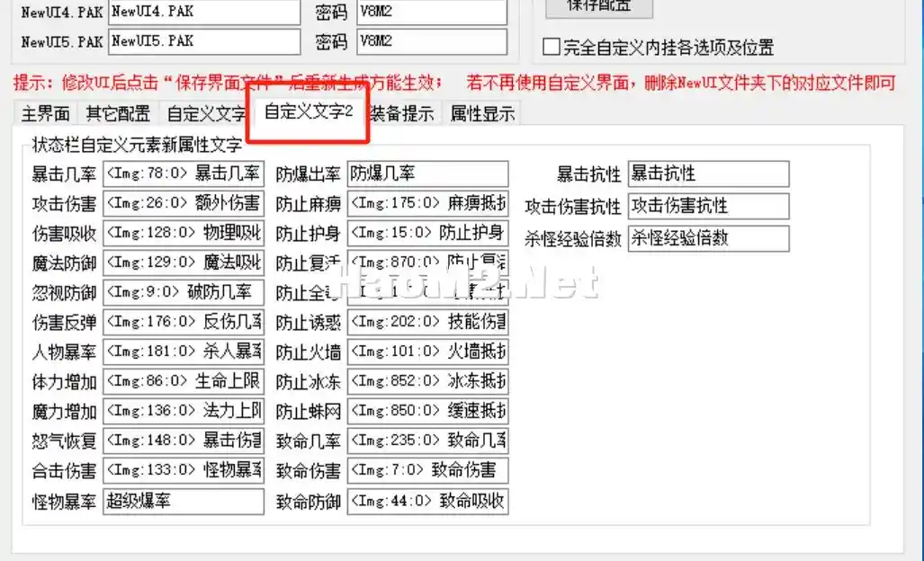Click the 保存配置 button
924x561 pixels.
[x=598, y=7]
